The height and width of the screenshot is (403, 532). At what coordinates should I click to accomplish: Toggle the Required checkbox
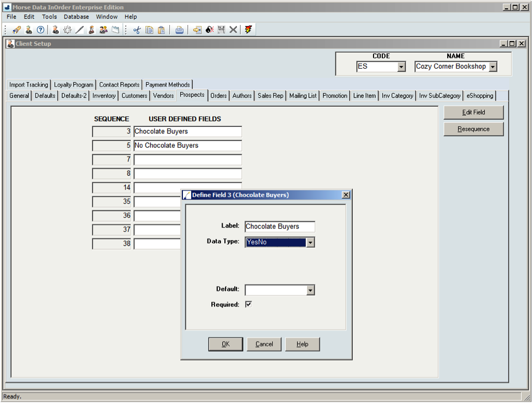click(248, 304)
